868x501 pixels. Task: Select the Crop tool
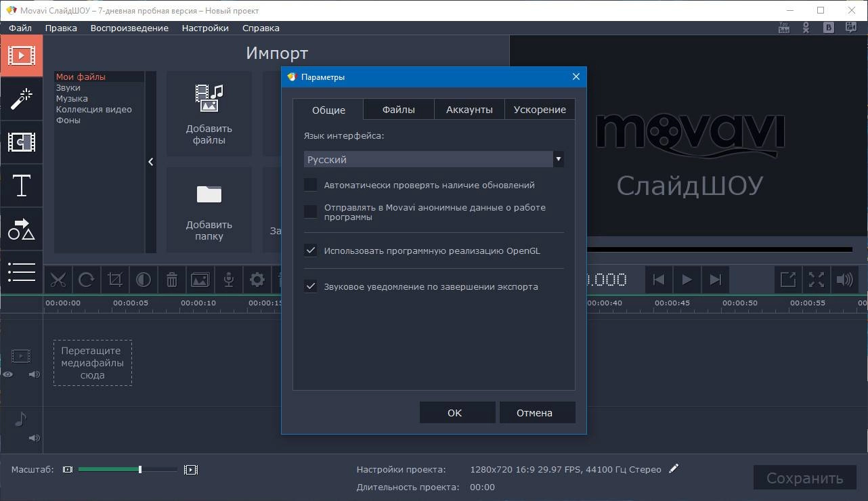[115, 279]
